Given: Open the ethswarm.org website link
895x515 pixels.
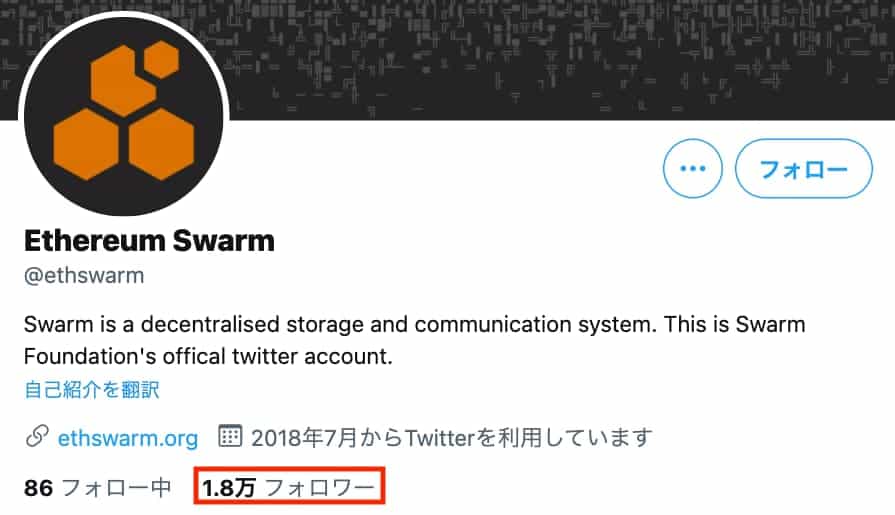Looking at the screenshot, I should coord(128,438).
